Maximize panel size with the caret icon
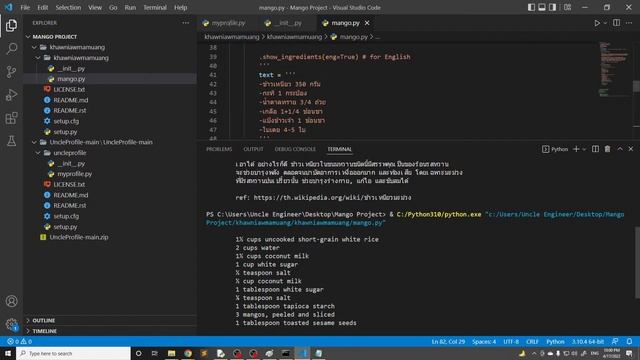Image resolution: width=640 pixels, height=360 pixels. coord(620,149)
